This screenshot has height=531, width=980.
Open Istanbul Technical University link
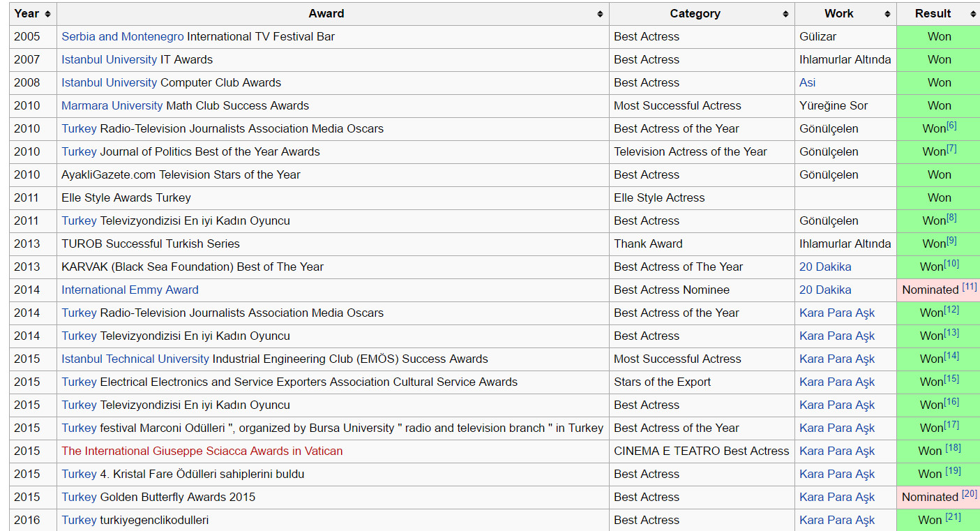[x=135, y=359]
